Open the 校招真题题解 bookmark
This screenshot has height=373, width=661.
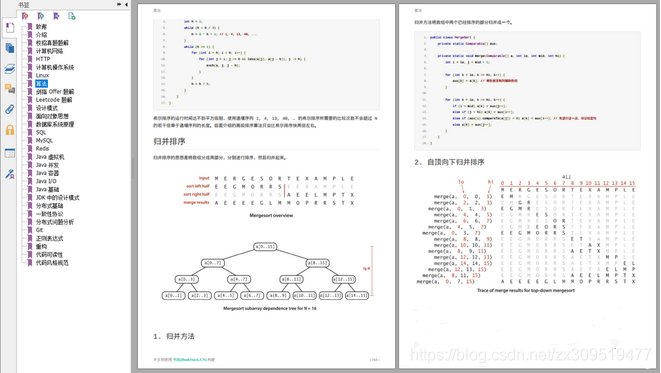[52, 43]
